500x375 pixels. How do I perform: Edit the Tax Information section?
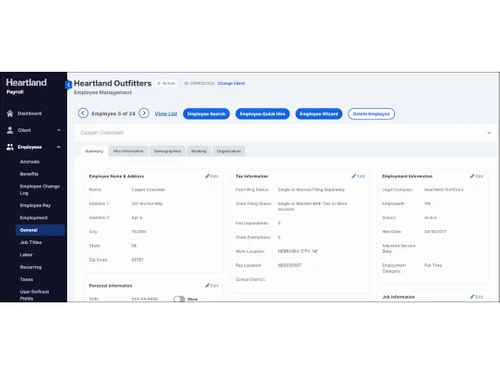point(358,176)
